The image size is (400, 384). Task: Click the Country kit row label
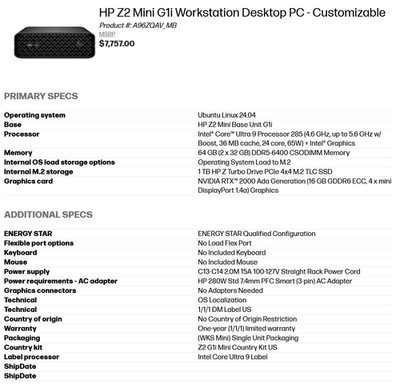23,348
